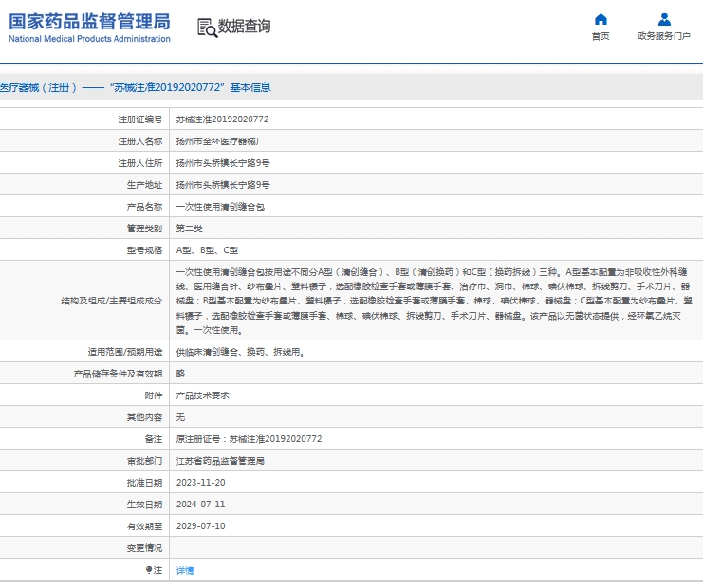The image size is (703, 588).
Task: Click the 数据查询 heading text
Action: 244,26
